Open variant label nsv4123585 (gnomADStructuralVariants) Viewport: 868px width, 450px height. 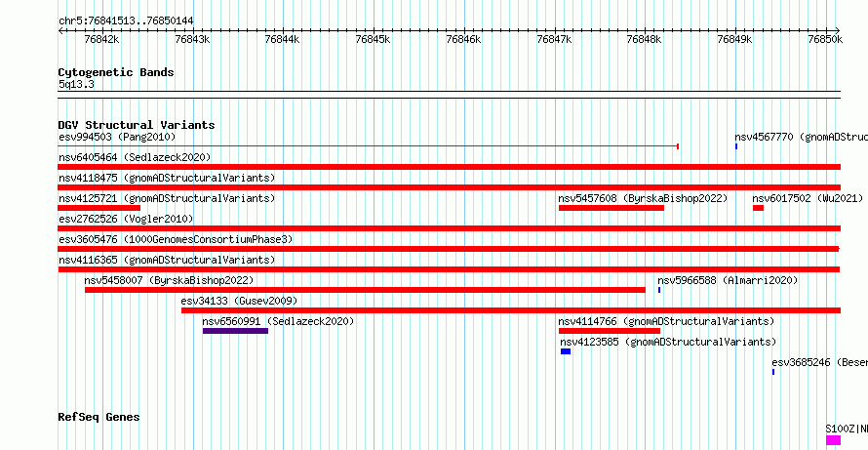(x=668, y=342)
